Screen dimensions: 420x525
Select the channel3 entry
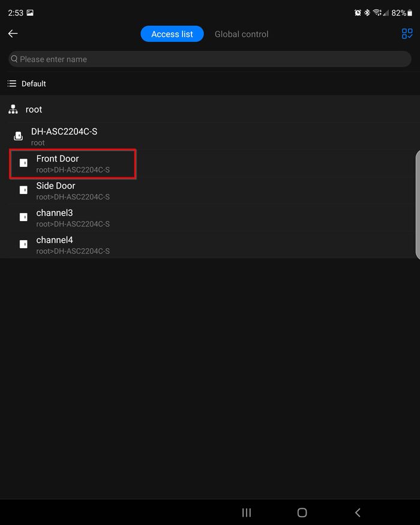pyautogui.click(x=73, y=218)
